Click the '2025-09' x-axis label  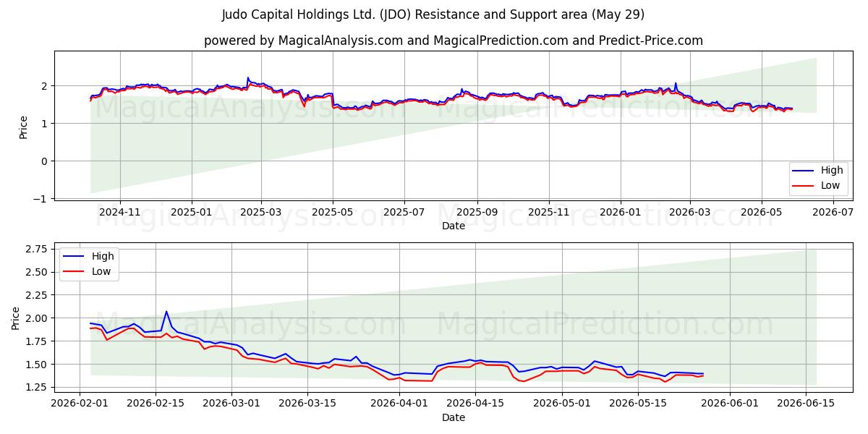(x=477, y=212)
